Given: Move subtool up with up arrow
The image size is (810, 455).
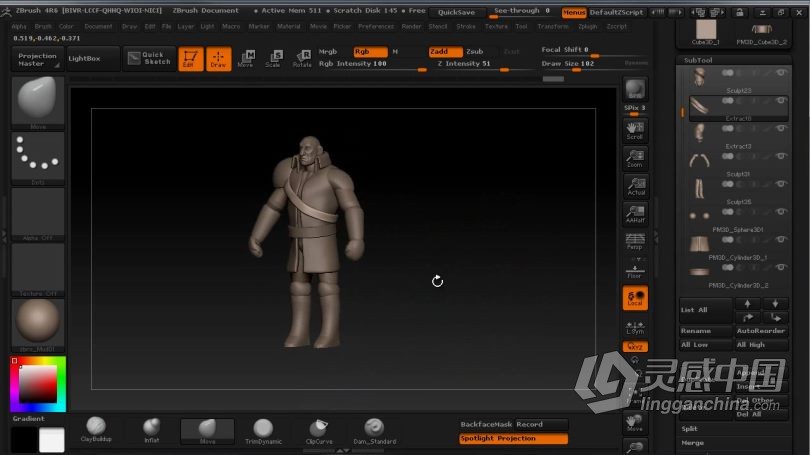Looking at the screenshot, I should tap(747, 304).
